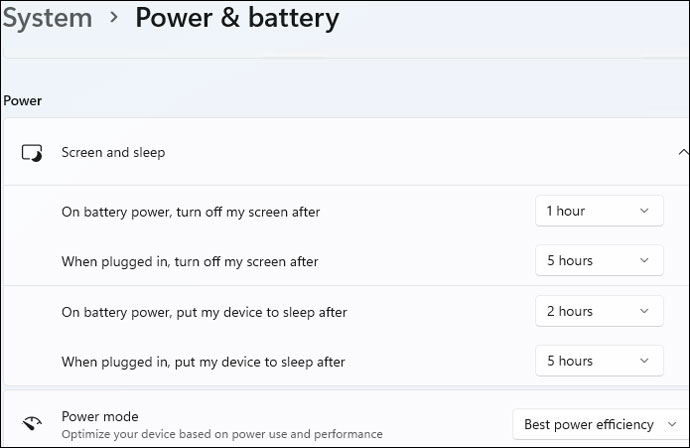Click the 'Optimize your device' description text
Viewport: 690px width, 448px height.
coord(222,435)
